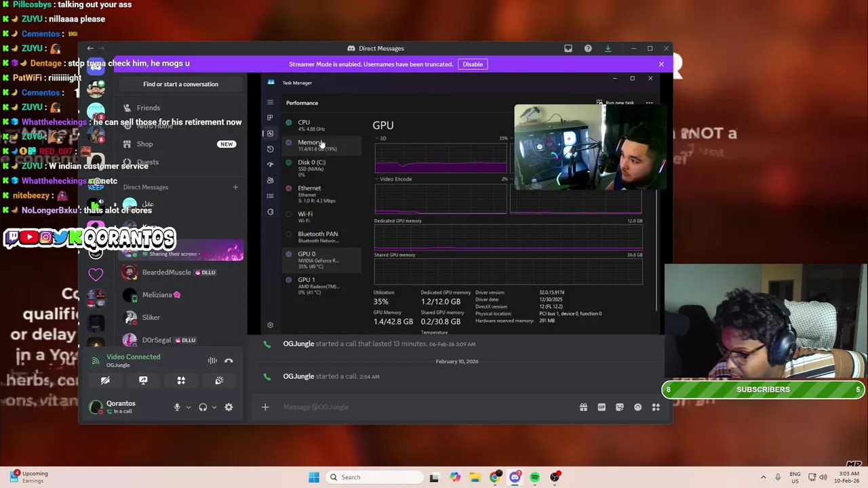Viewport: 868px width, 488px height.
Task: Open the microphone input options dropdown
Action: point(189,407)
